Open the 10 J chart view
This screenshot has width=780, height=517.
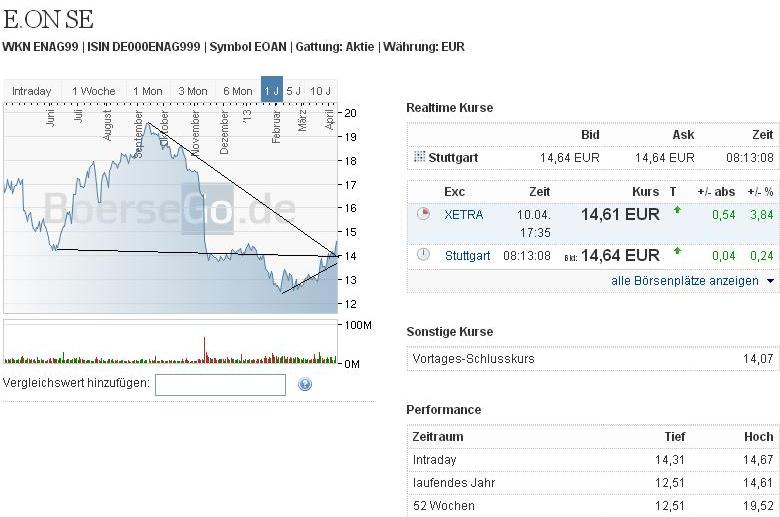pos(321,91)
